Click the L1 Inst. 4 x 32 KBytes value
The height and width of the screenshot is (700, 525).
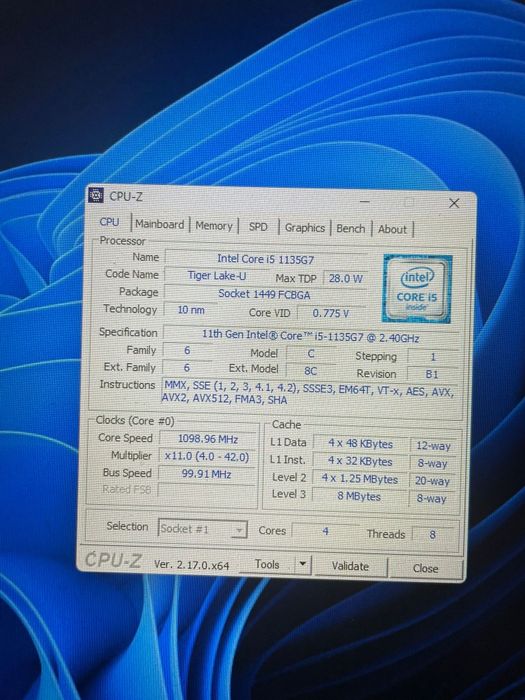(x=360, y=461)
